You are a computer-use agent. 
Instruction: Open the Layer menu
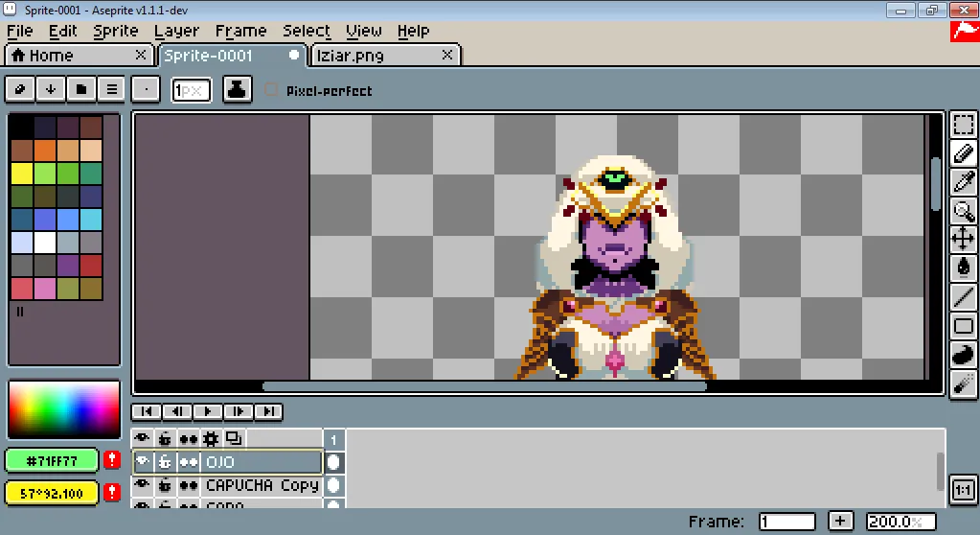click(x=176, y=31)
